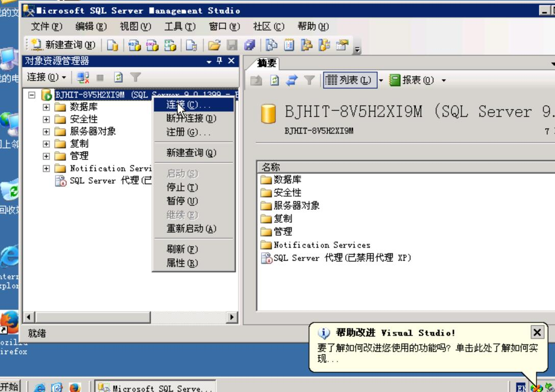Click the 列表(L) view button

[x=350, y=80]
